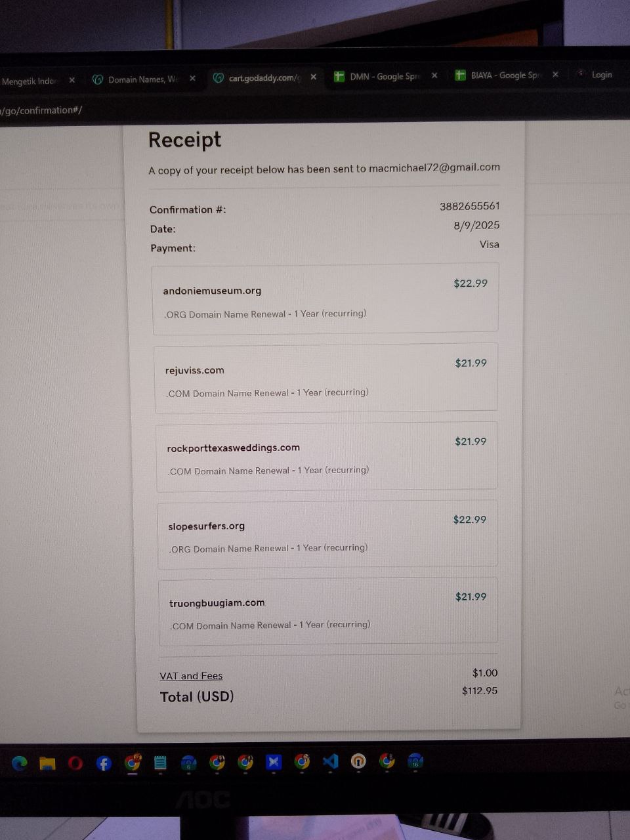The height and width of the screenshot is (840, 630).
Task: Close the cart.godaddy.com tab
Action: (314, 77)
